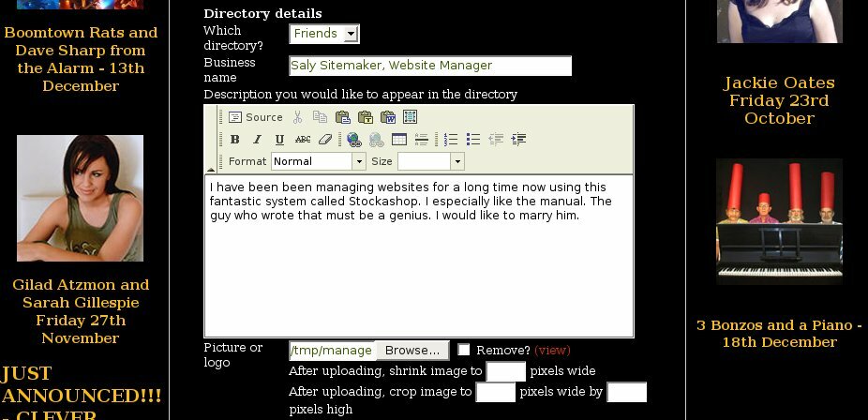Click inside the description text area
The image size is (868, 420).
coord(419,256)
